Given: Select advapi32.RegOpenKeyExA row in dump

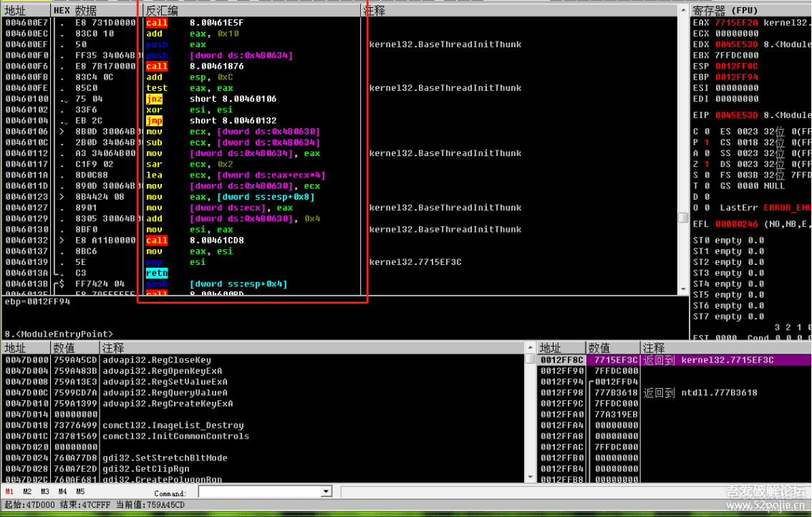Looking at the screenshot, I should (x=162, y=371).
